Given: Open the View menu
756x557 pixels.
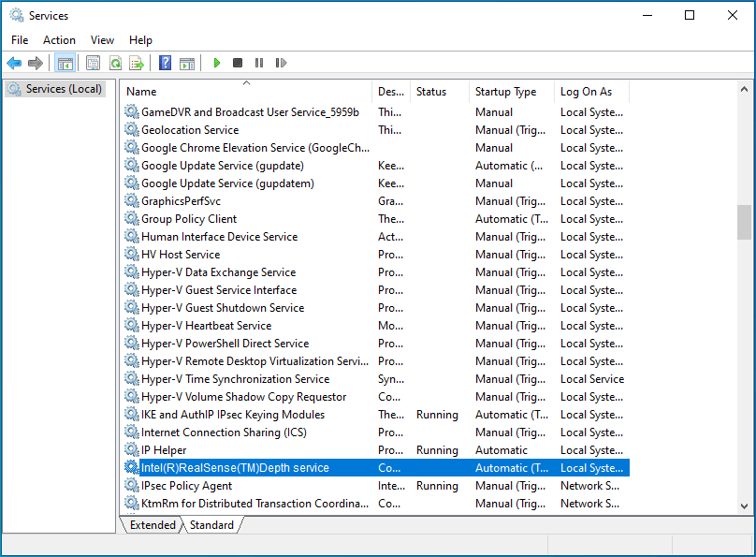Looking at the screenshot, I should pos(102,39).
